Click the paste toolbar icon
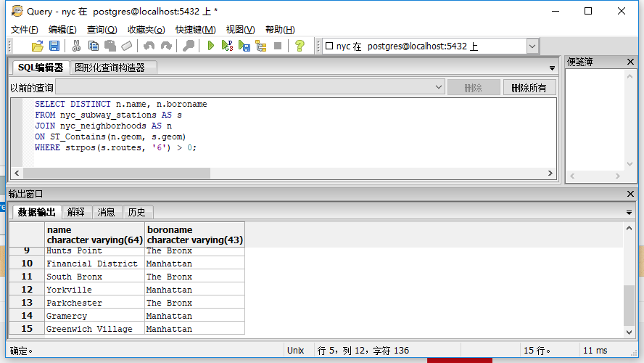The width and height of the screenshot is (644, 363). tap(110, 46)
